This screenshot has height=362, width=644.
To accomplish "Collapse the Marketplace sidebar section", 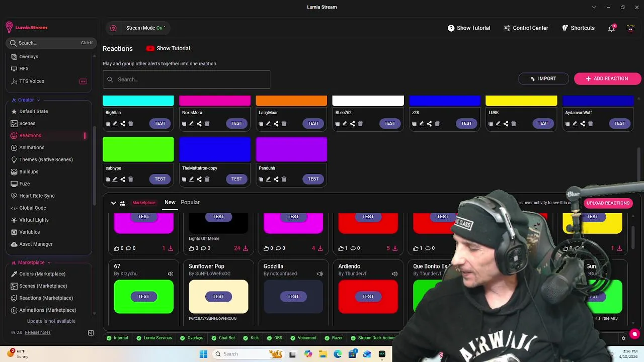I will pos(31,262).
